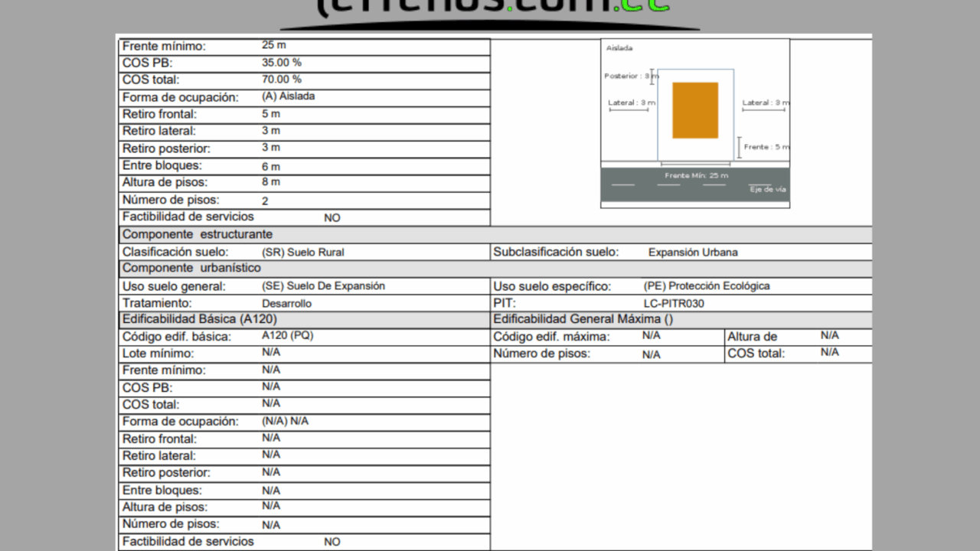This screenshot has height=551, width=980.
Task: Click 'Código edif. básica:' label
Action: pyautogui.click(x=177, y=337)
